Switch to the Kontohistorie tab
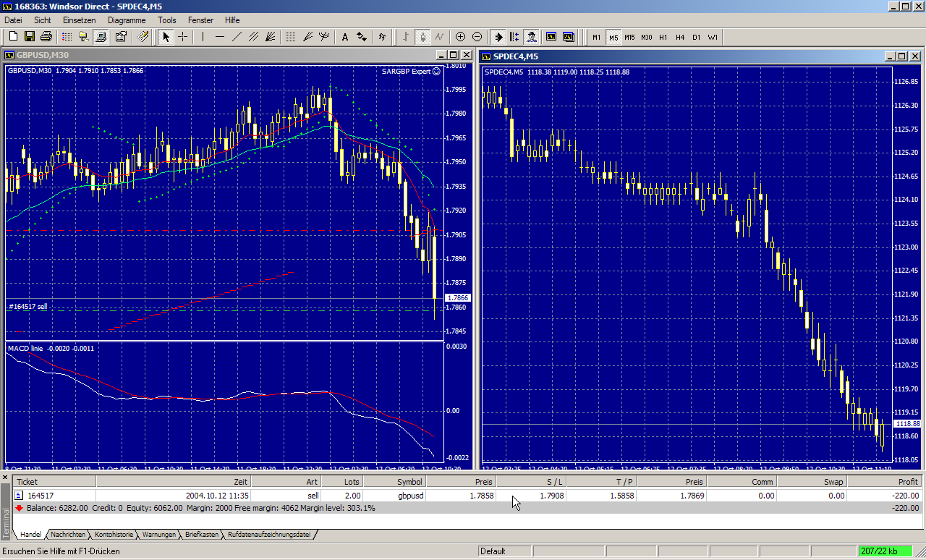926x560 pixels. pyautogui.click(x=114, y=535)
